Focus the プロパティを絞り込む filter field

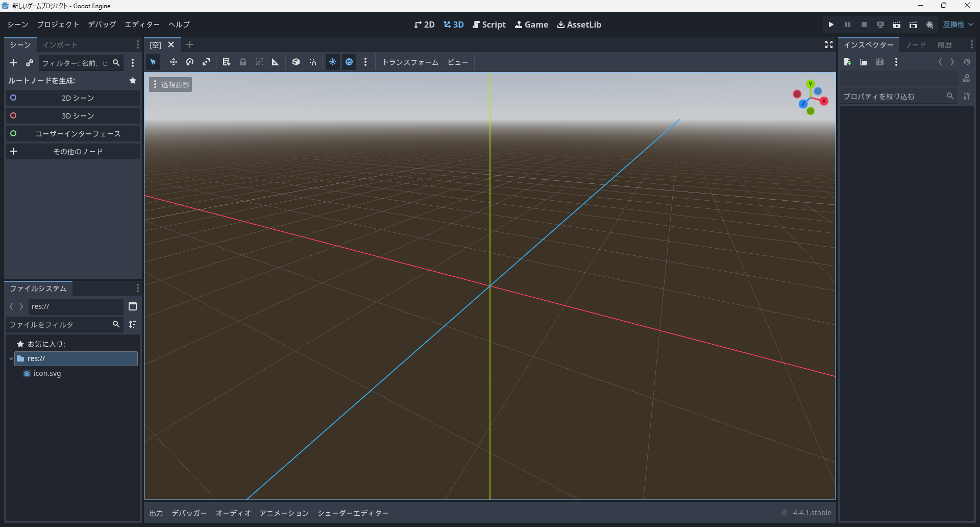[x=898, y=96]
